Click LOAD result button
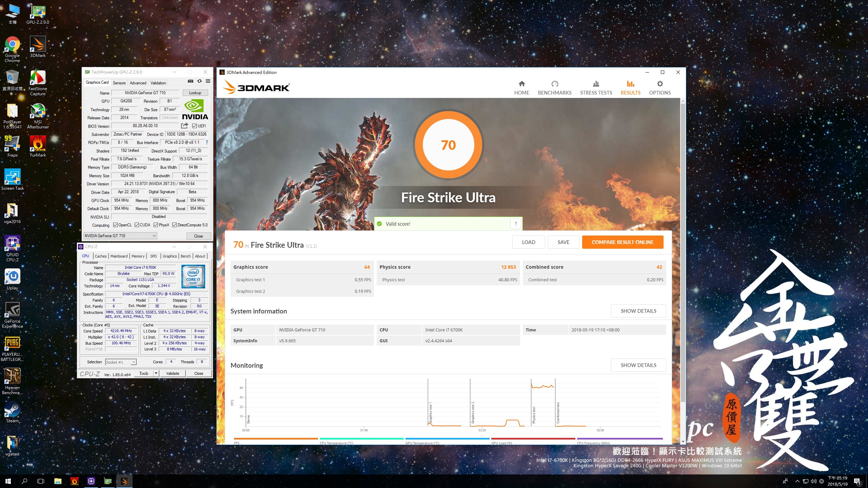Screen dimensions: 868x488 [x=529, y=242]
